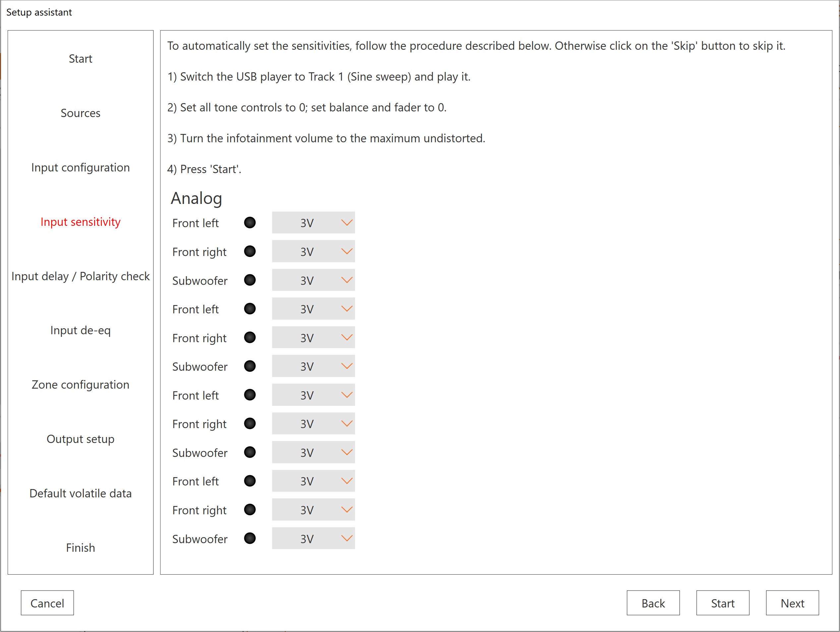Click the third Front right indicator dot
This screenshot has width=840, height=632.
[x=250, y=423]
